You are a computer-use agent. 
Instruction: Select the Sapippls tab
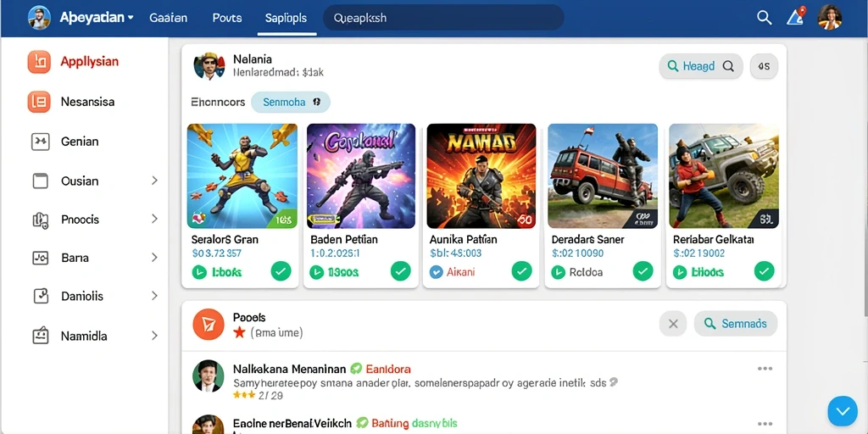[x=286, y=18]
